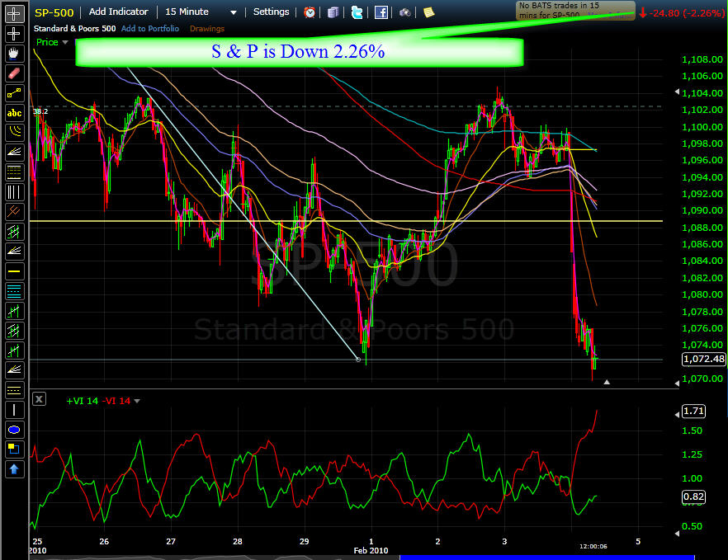Viewport: 728px width, 560px height.
Task: Open the yellow sticky note icon
Action: [428, 12]
